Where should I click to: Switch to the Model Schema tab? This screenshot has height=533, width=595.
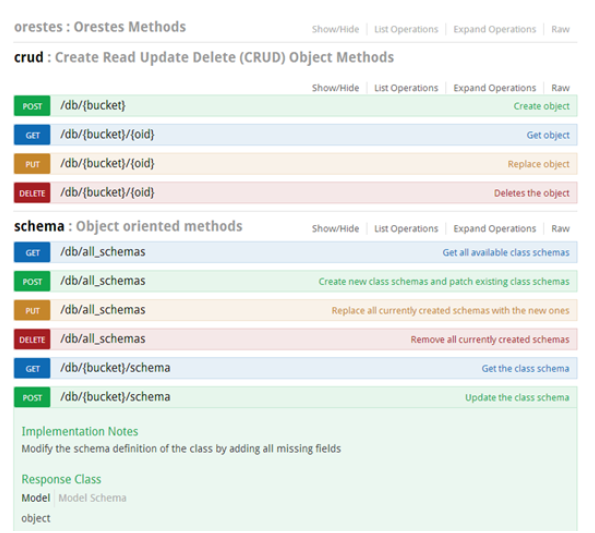[x=92, y=498]
